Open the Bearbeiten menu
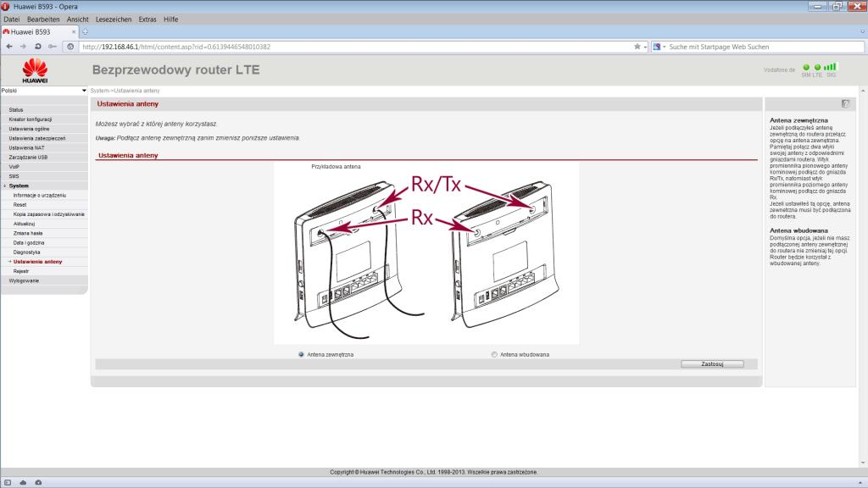 coord(43,19)
